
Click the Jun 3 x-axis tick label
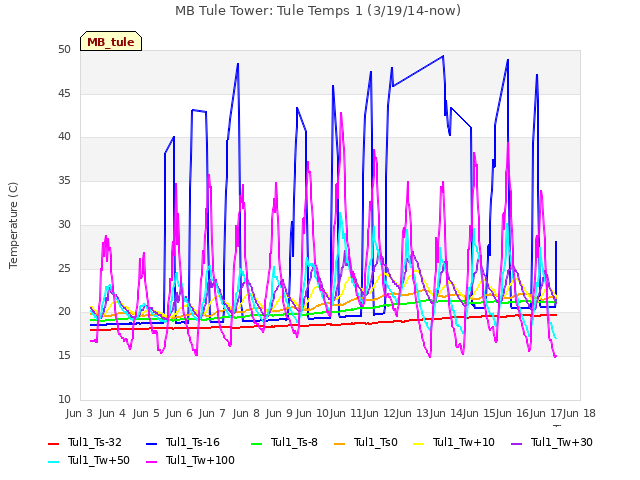coord(79,413)
